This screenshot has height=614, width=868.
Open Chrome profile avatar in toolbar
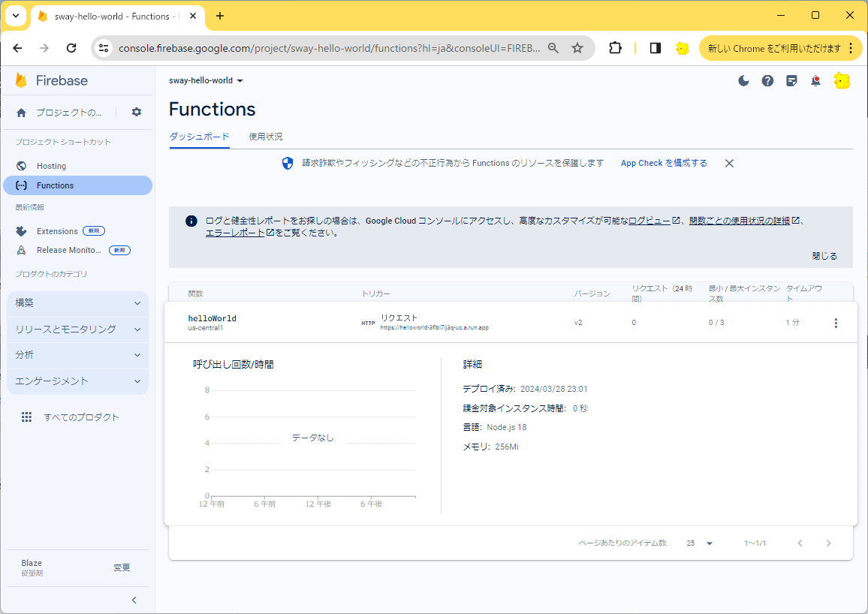[x=682, y=48]
